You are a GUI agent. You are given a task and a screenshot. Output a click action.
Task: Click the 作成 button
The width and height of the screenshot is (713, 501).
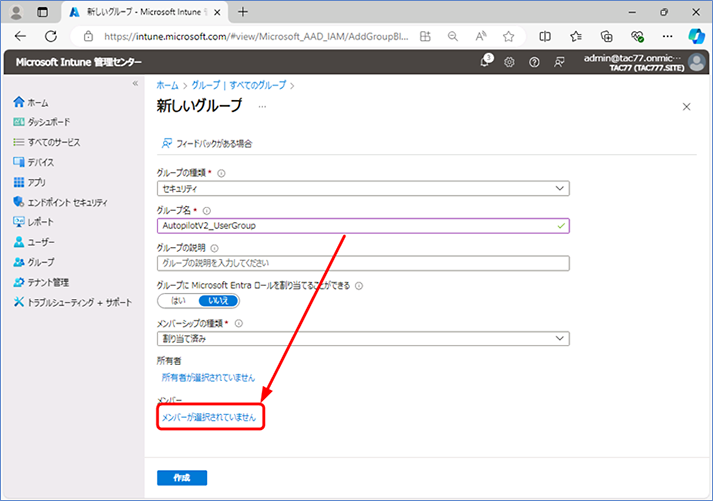point(182,478)
